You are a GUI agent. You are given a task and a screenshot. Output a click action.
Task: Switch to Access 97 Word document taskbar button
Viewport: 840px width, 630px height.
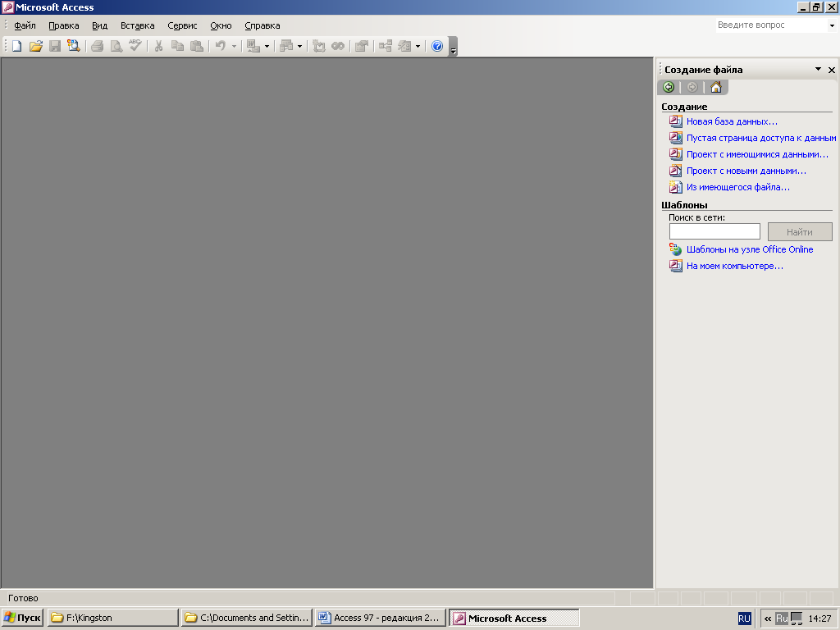[381, 618]
